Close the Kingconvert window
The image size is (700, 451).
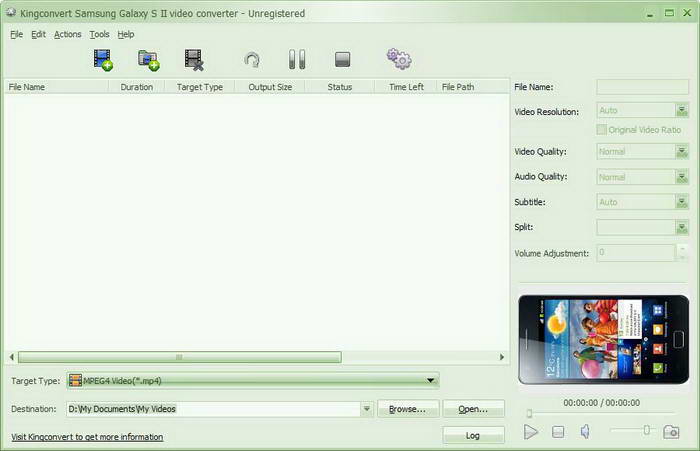[688, 13]
